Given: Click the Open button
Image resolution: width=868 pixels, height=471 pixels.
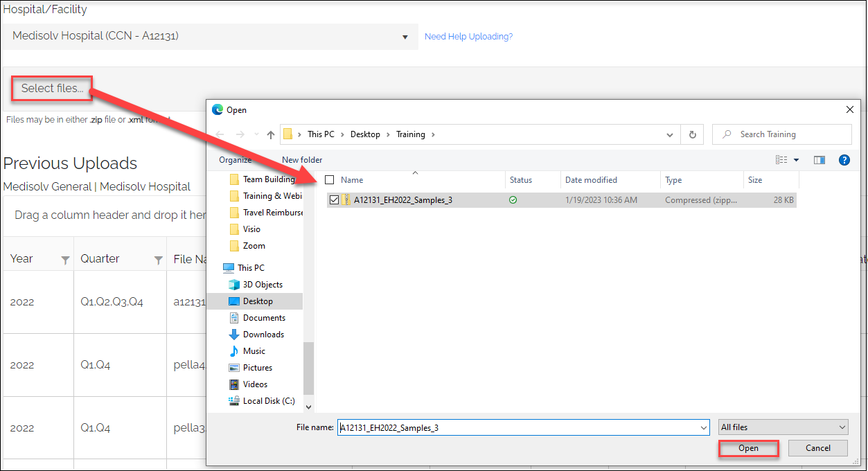Looking at the screenshot, I should click(748, 448).
